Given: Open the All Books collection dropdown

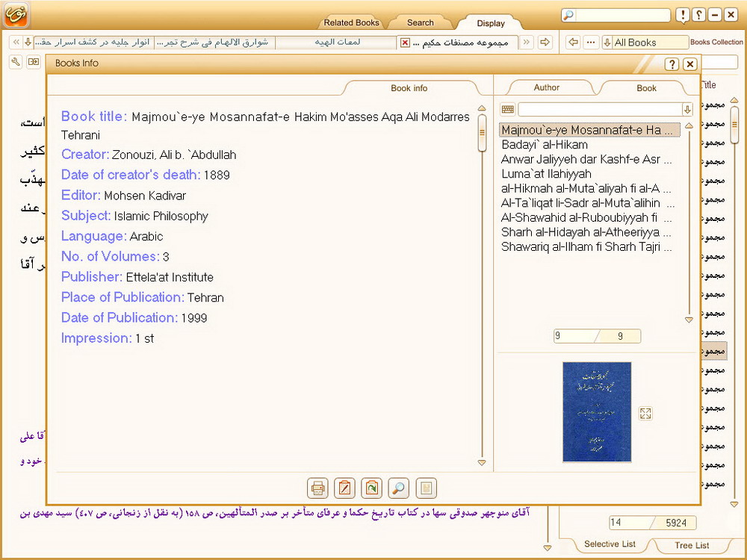Looking at the screenshot, I should [645, 43].
